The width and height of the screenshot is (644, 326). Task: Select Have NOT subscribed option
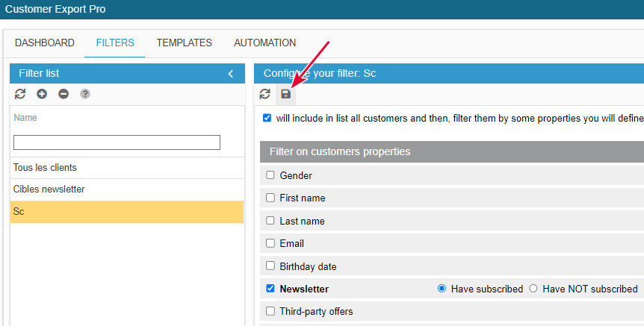tap(533, 289)
